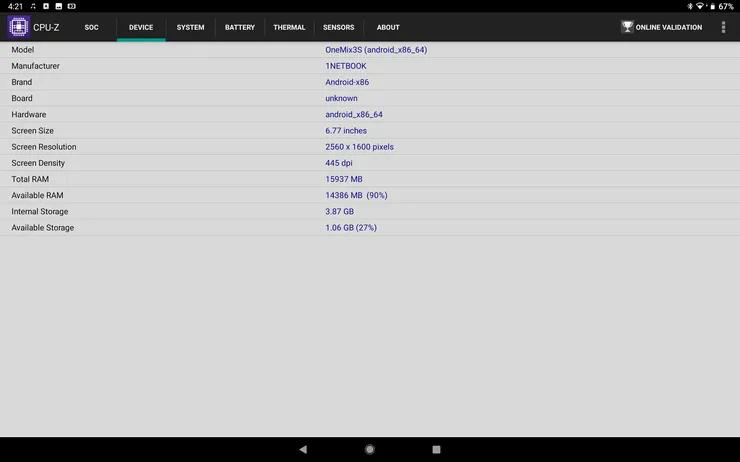Screen dimensions: 740x462
Task: Go to the BATTERY tab
Action: click(x=240, y=27)
